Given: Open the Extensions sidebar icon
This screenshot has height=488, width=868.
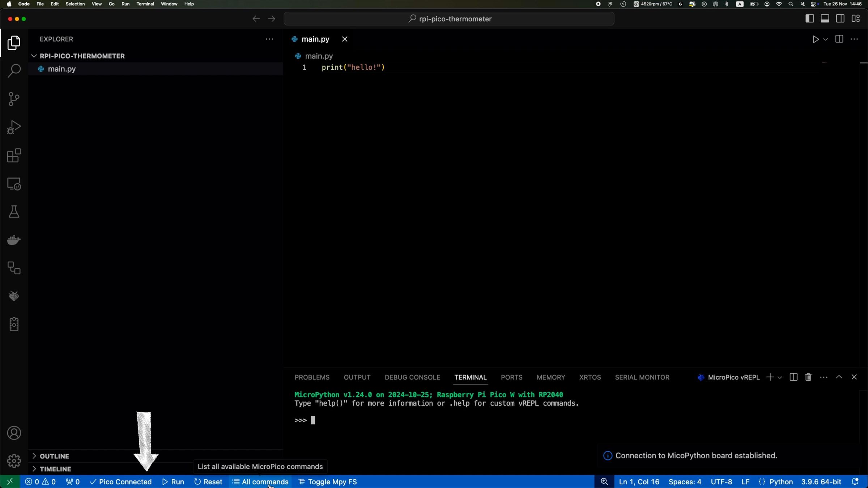Looking at the screenshot, I should 14,155.
